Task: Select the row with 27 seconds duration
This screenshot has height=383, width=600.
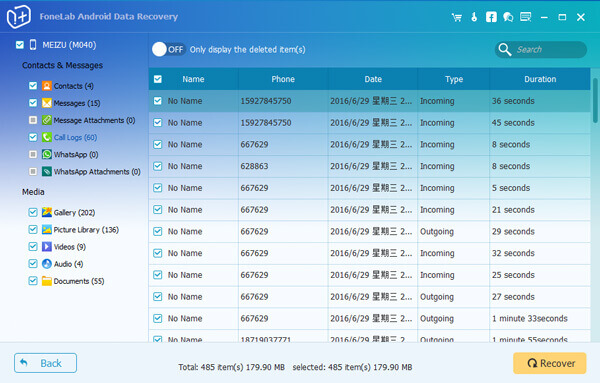Action: (x=370, y=297)
